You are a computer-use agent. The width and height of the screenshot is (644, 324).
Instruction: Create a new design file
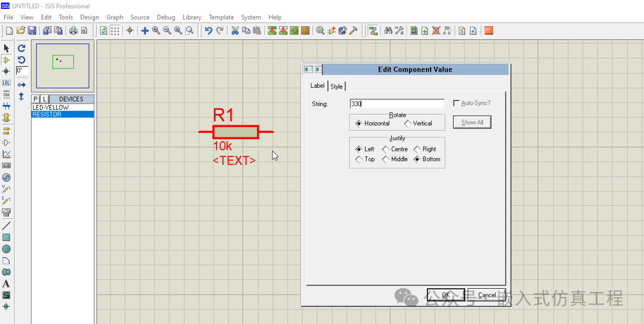pyautogui.click(x=9, y=30)
